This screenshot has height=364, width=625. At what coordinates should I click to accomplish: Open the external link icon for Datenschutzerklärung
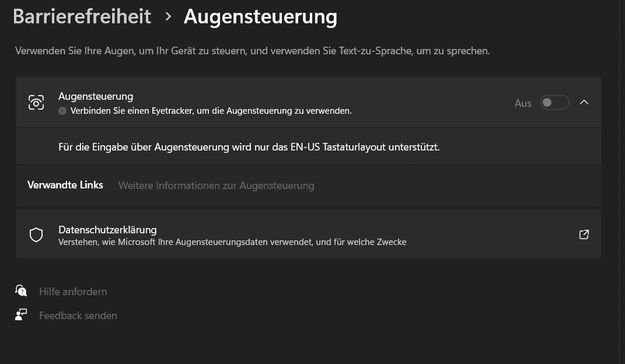(x=584, y=235)
